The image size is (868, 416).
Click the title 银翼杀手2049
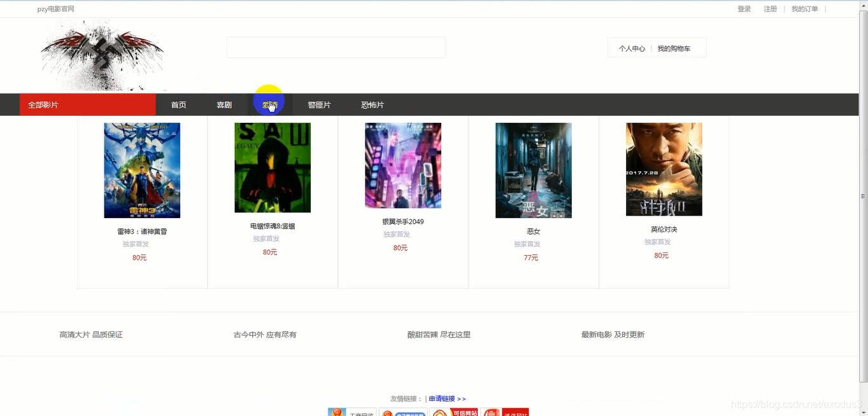403,221
